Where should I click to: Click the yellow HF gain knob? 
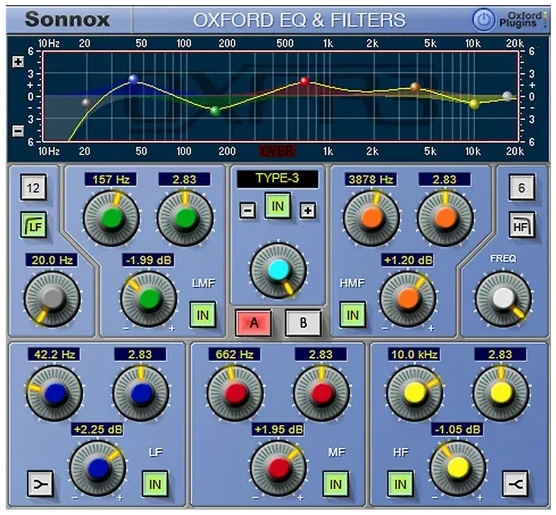pos(458,468)
